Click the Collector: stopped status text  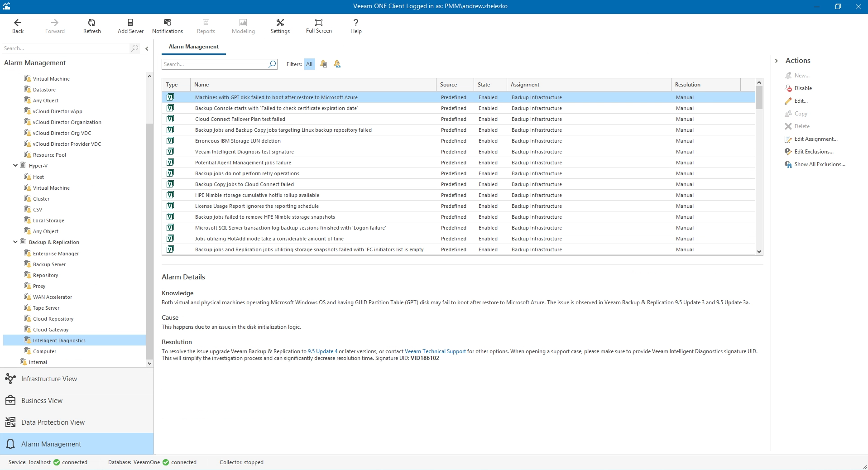tap(241, 462)
